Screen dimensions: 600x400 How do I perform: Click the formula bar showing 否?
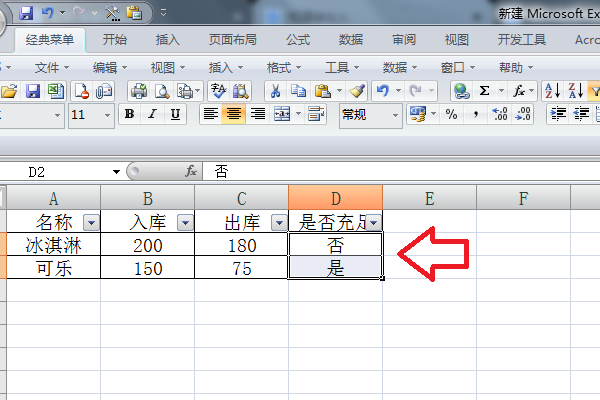pyautogui.click(x=401, y=171)
